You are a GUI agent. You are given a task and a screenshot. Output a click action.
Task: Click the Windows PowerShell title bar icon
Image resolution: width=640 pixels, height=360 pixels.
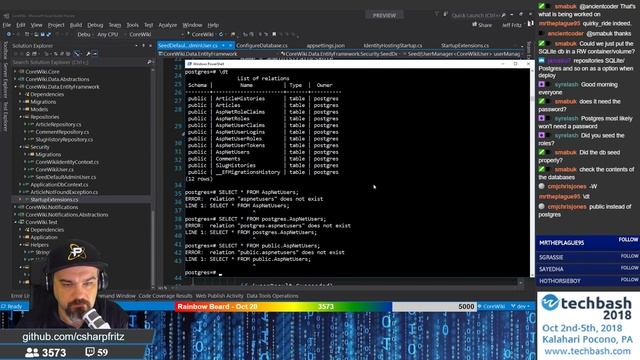pos(189,64)
